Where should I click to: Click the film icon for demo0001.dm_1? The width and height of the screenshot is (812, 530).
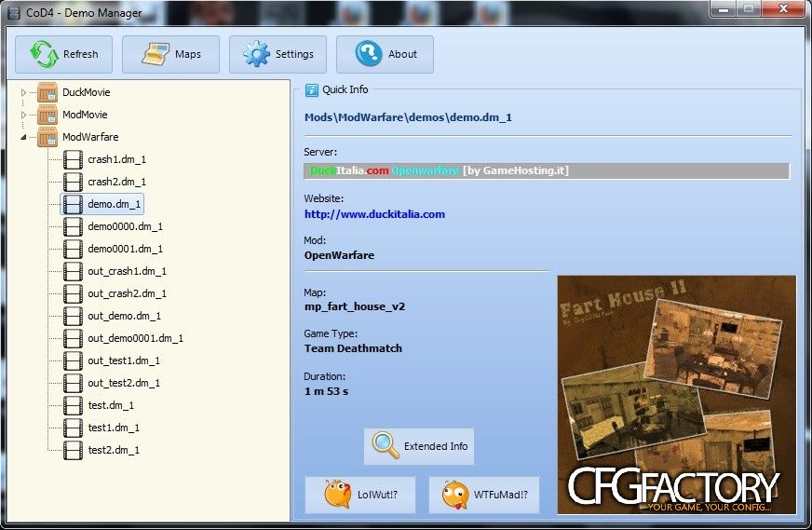(x=73, y=249)
